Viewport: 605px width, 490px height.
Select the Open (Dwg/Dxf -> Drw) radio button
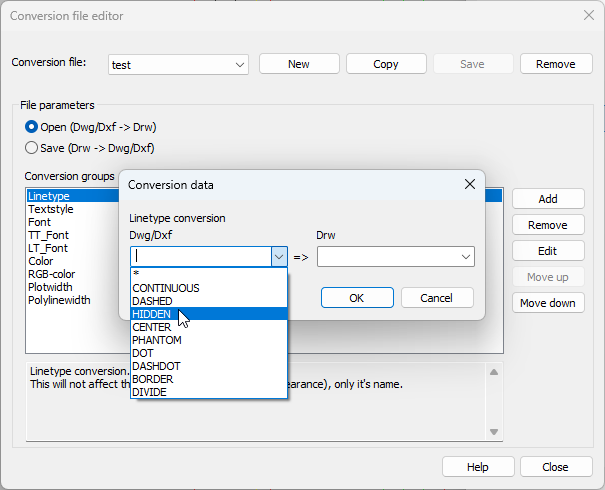point(32,127)
